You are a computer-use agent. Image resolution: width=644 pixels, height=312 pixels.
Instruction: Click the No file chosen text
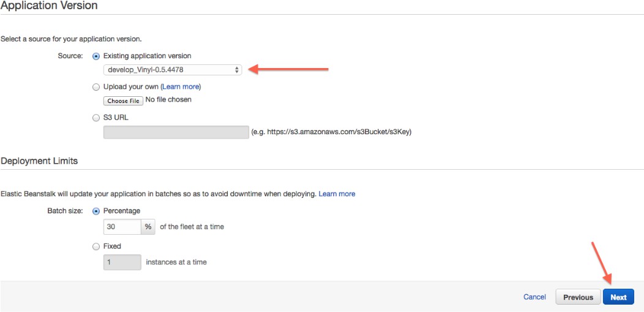[x=168, y=100]
